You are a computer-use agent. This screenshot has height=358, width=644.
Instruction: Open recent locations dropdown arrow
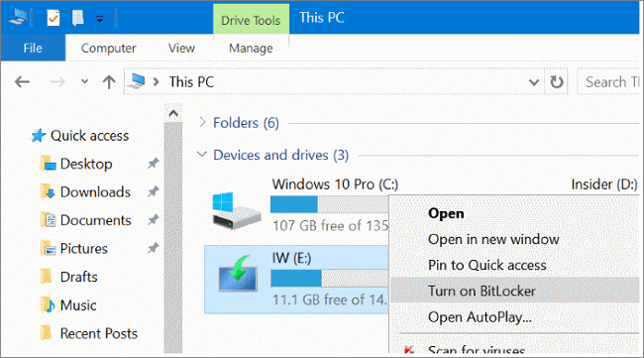click(84, 81)
